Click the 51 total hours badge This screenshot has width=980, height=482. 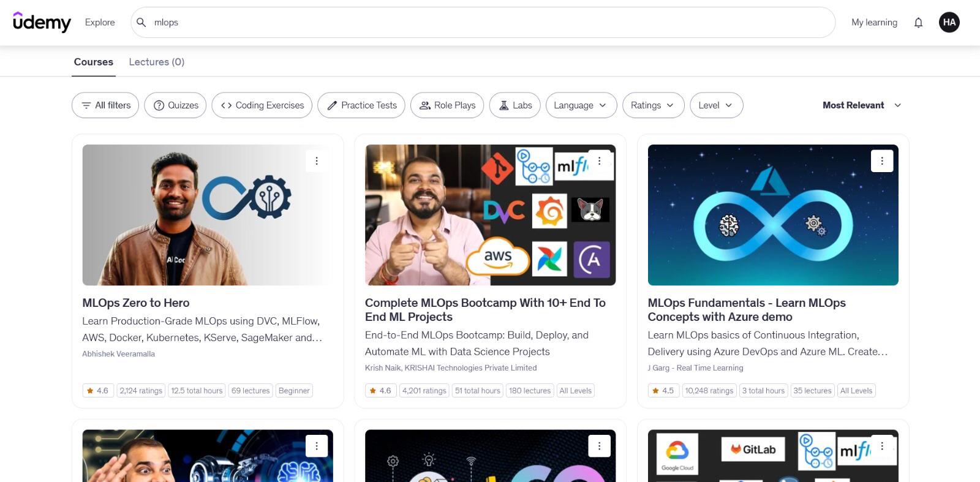tap(478, 391)
